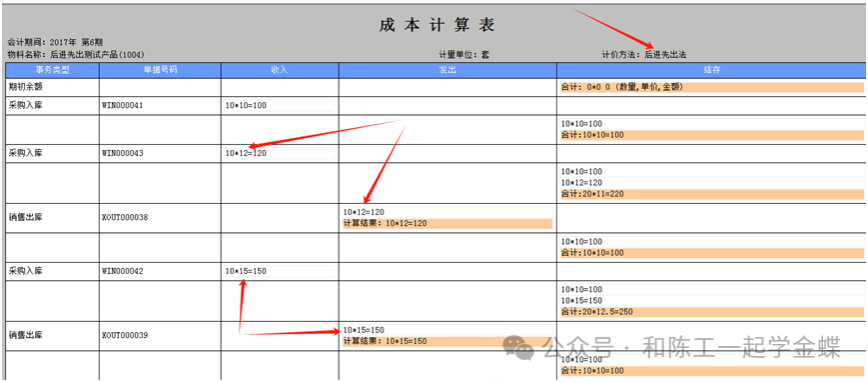This screenshot has width=868, height=382.
Task: Select document number WIN000042
Action: coord(123,272)
